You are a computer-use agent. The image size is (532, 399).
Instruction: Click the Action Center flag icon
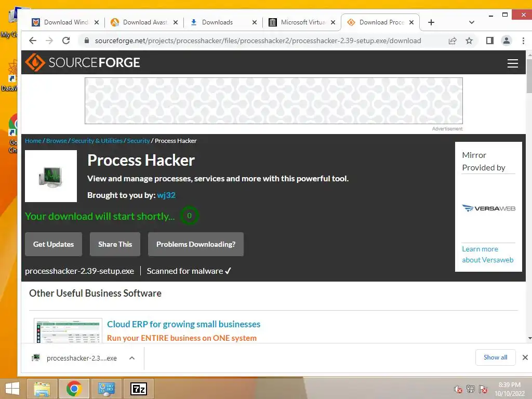click(x=483, y=389)
